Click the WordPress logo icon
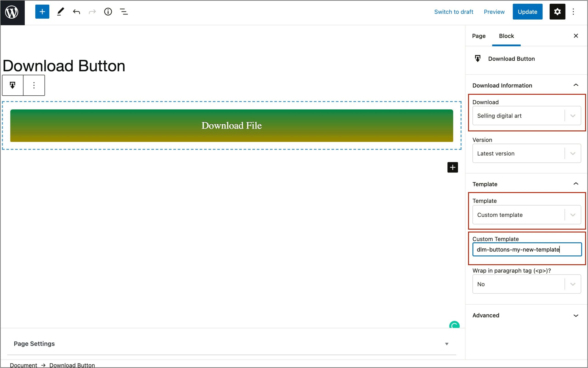Viewport: 588px width, 368px height. (11, 11)
